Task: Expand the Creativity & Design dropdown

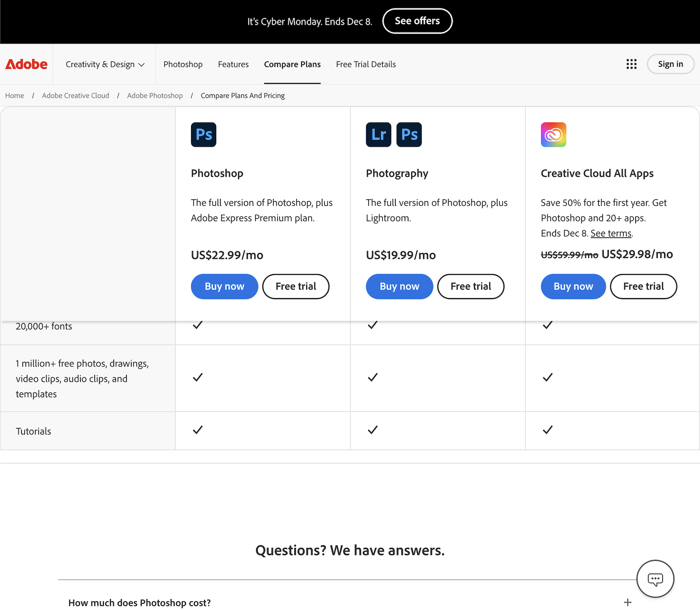Action: pos(105,64)
